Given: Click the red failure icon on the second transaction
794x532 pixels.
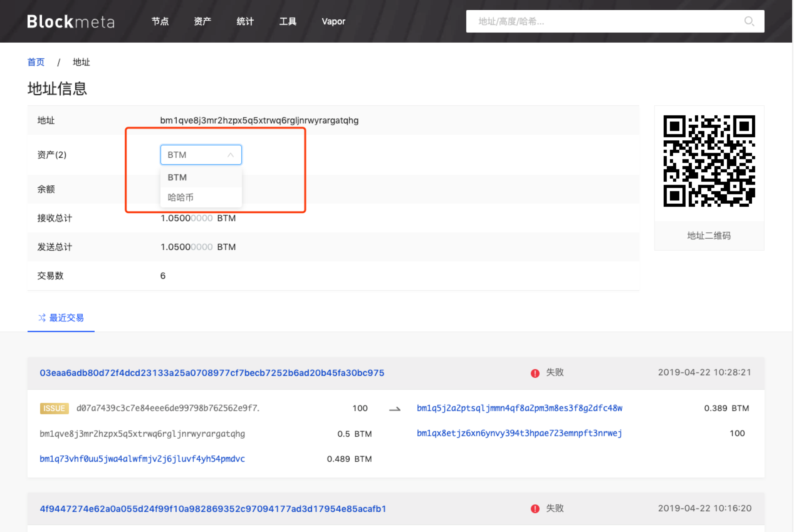Looking at the screenshot, I should pos(535,509).
